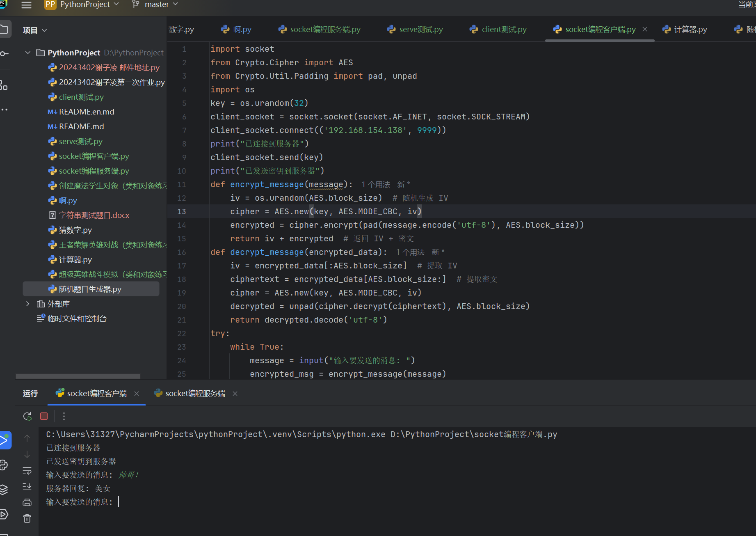Open the 项目 view selector dropdown
This screenshot has height=536, width=756.
coord(35,30)
